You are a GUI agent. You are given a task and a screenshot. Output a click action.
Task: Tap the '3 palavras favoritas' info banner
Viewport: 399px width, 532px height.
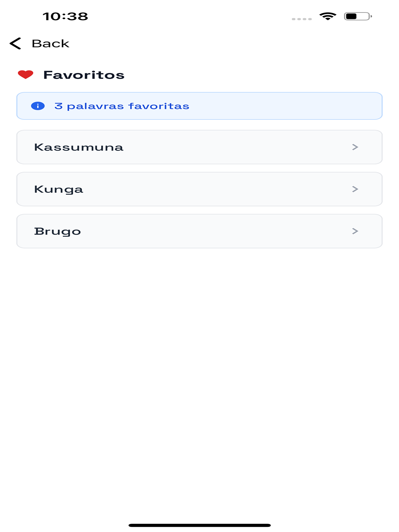pyautogui.click(x=199, y=106)
